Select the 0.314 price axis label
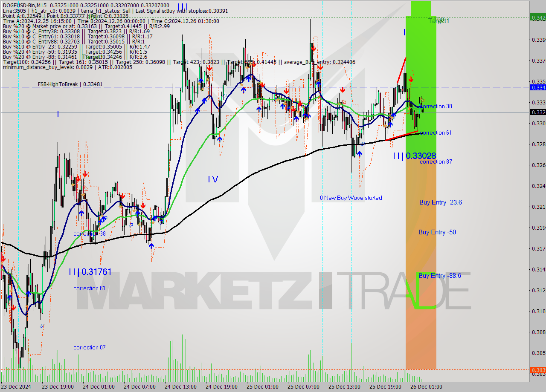The height and width of the screenshot is (392, 546). [538, 270]
